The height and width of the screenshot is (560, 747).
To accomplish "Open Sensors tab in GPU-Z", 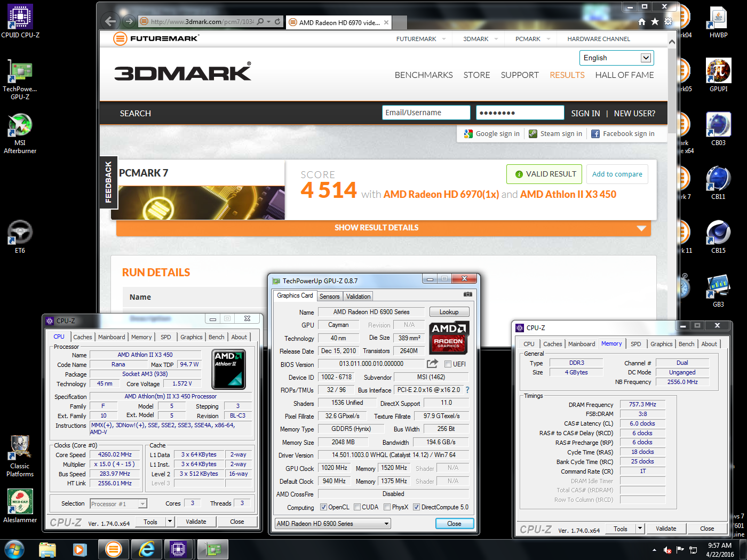I will (329, 297).
